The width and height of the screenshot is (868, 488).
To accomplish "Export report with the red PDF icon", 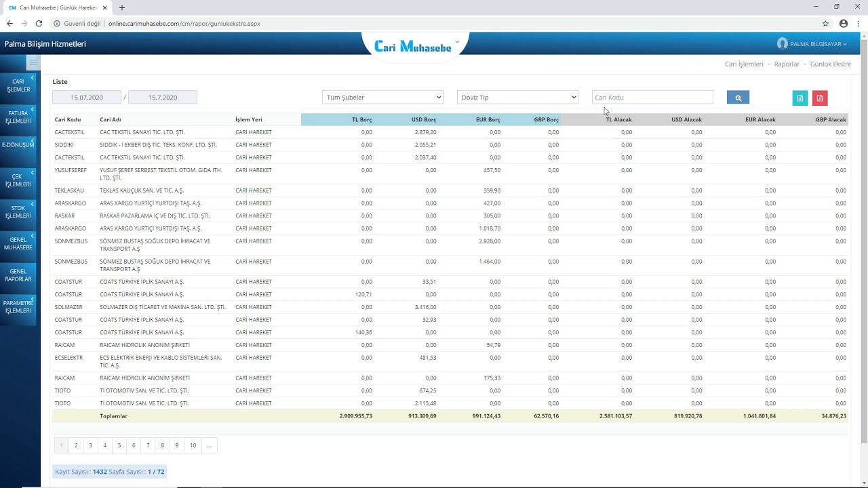I will coord(820,98).
